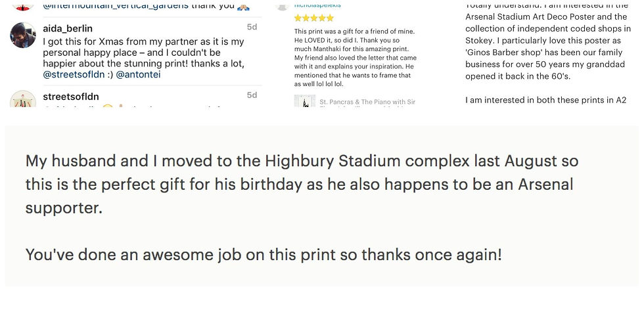Viewport: 644px width, 310px height.
Task: Open the St. Pancras print thumbnail
Action: (x=304, y=102)
